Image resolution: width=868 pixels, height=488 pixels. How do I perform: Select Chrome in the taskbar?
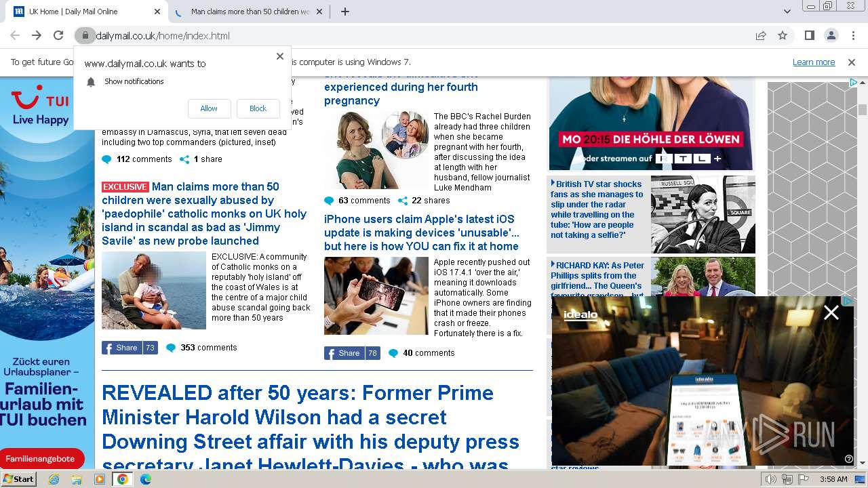click(x=122, y=479)
